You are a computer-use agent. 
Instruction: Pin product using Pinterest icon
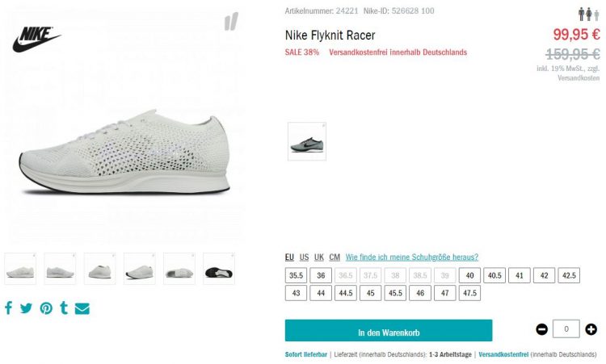(46, 308)
